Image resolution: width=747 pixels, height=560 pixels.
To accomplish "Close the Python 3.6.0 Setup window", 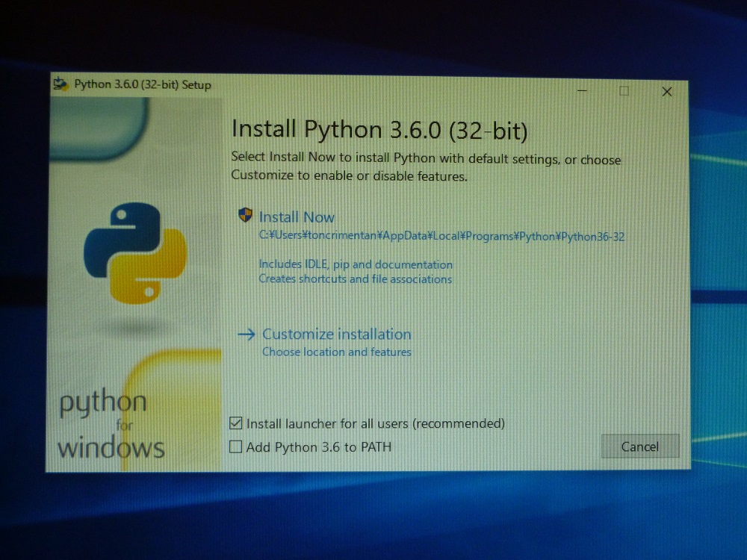I will coord(666,91).
